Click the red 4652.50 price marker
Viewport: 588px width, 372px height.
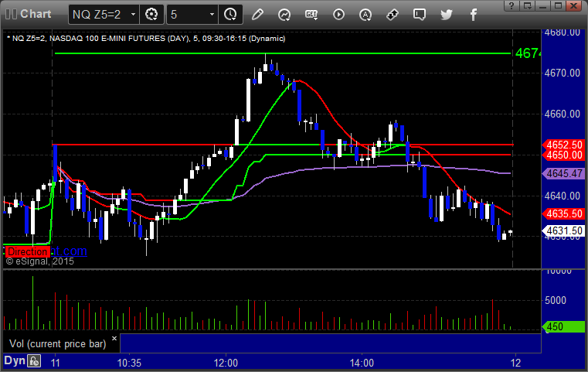pyautogui.click(x=563, y=145)
